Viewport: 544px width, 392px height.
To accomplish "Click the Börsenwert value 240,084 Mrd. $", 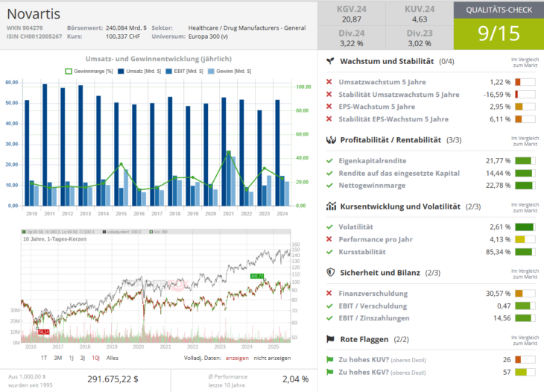I will click(x=126, y=28).
